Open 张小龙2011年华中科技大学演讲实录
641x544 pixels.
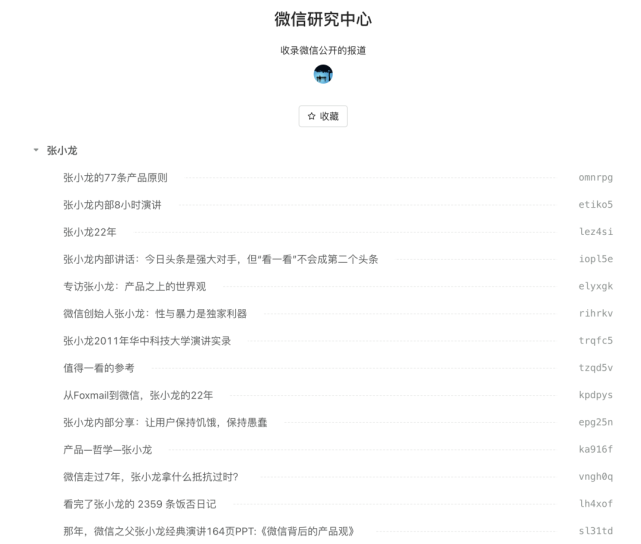[147, 341]
